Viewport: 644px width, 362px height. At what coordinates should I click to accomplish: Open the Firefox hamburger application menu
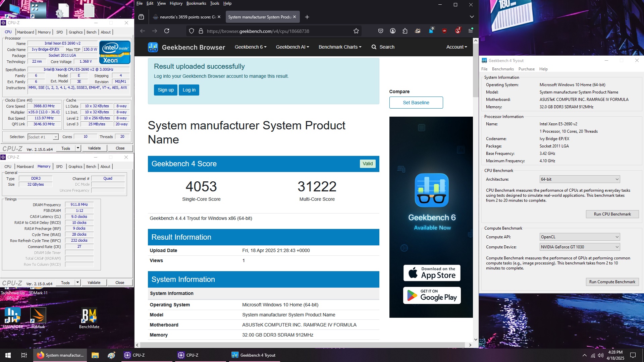[471, 31]
